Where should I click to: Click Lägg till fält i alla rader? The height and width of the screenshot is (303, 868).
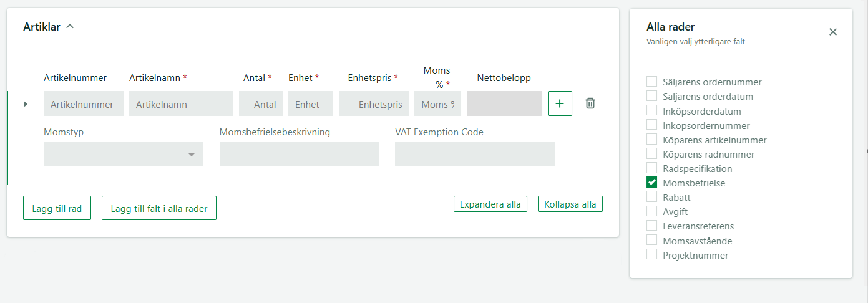pos(159,208)
